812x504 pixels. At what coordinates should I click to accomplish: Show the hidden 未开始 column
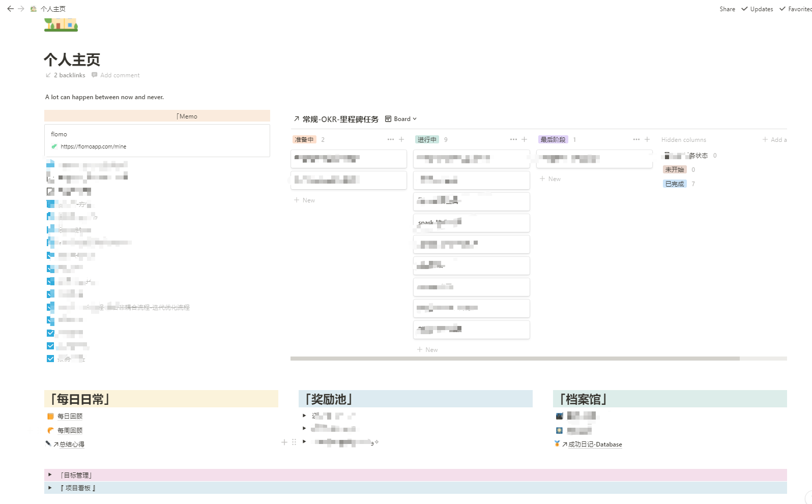[x=675, y=169]
